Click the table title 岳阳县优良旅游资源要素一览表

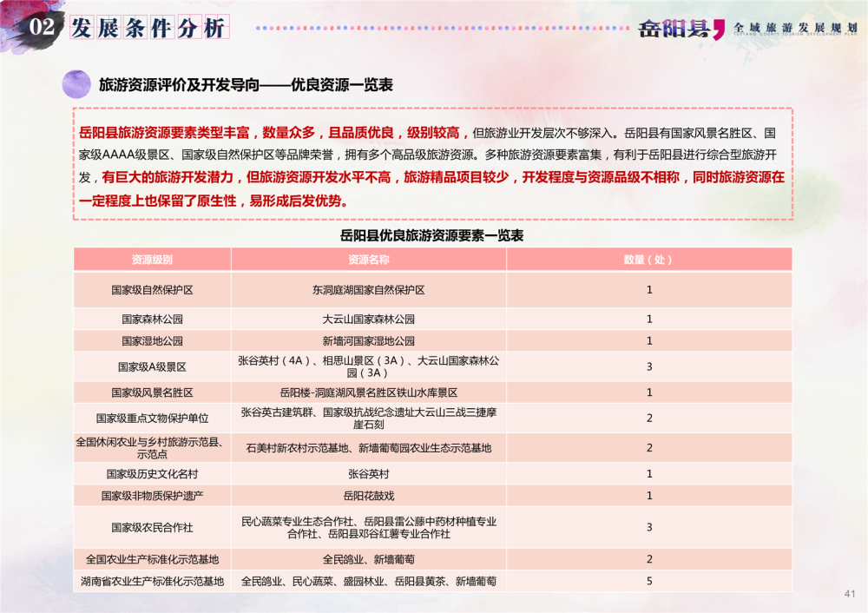431,235
